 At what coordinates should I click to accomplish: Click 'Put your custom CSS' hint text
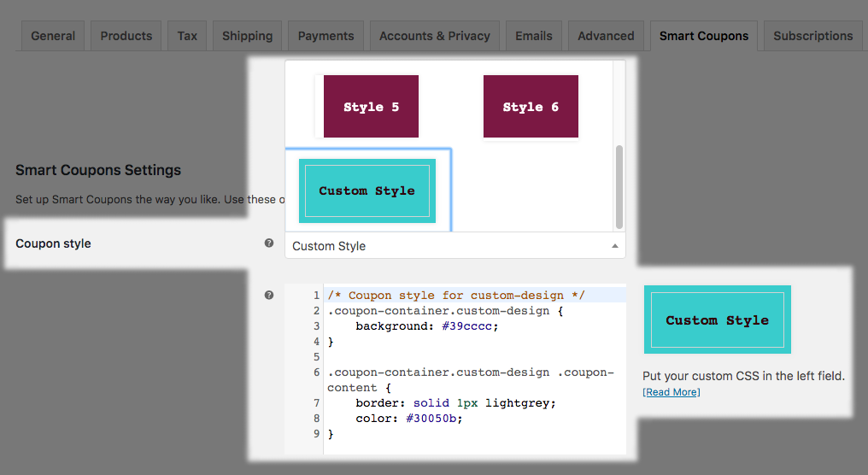(x=743, y=376)
